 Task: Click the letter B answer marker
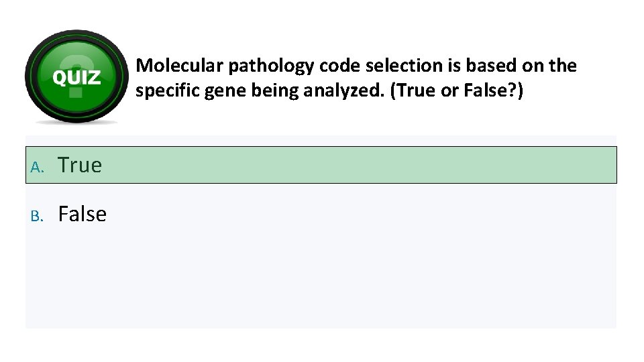[x=37, y=216]
